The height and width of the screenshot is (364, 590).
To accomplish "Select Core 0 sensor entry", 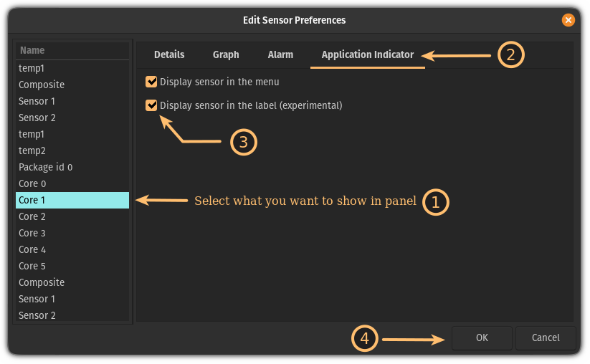I will click(x=72, y=183).
